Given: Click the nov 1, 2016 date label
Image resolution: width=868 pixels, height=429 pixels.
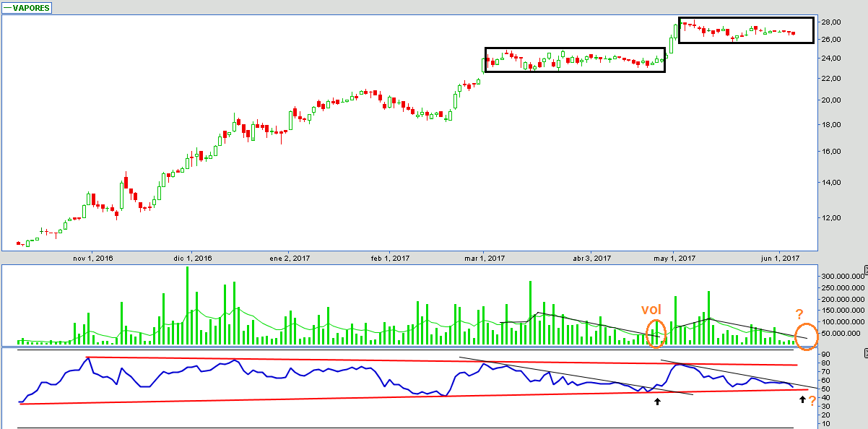Looking at the screenshot, I should [x=93, y=258].
